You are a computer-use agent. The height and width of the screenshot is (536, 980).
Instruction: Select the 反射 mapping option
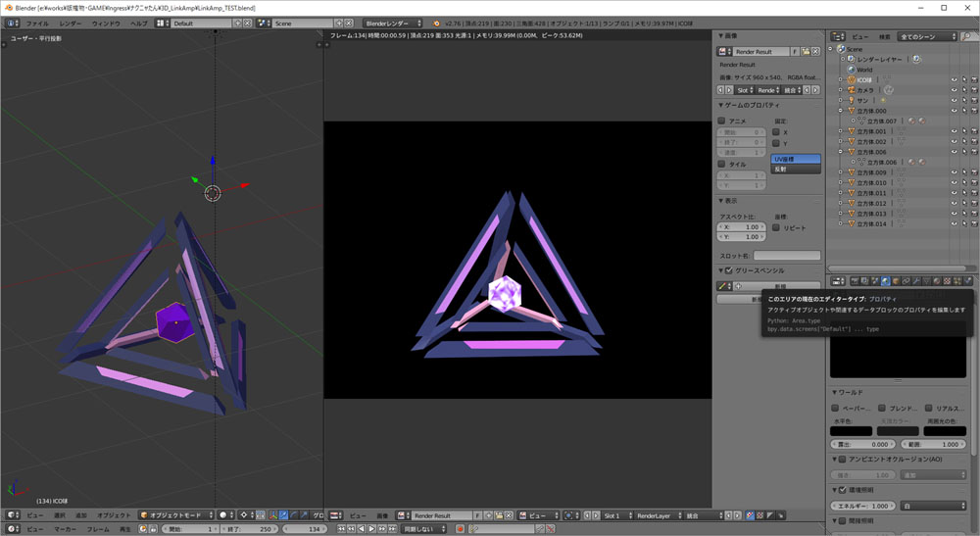click(796, 169)
